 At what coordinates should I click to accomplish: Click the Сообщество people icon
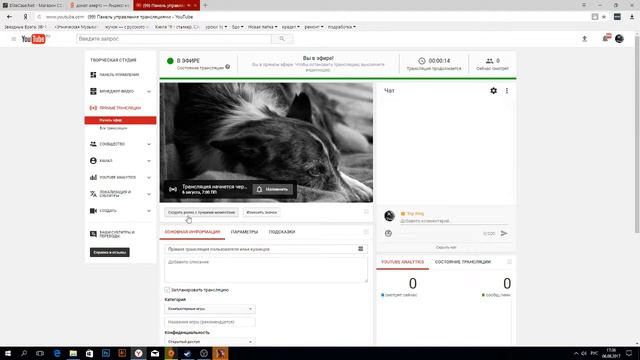[x=93, y=144]
